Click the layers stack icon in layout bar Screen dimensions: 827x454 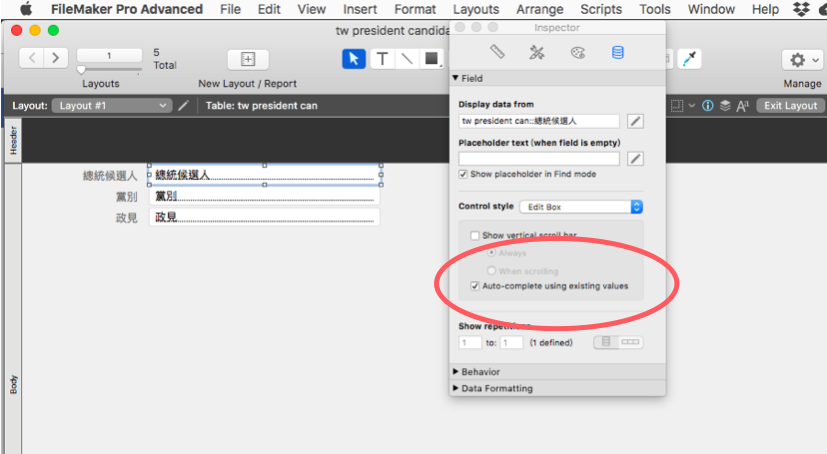pyautogui.click(x=725, y=105)
